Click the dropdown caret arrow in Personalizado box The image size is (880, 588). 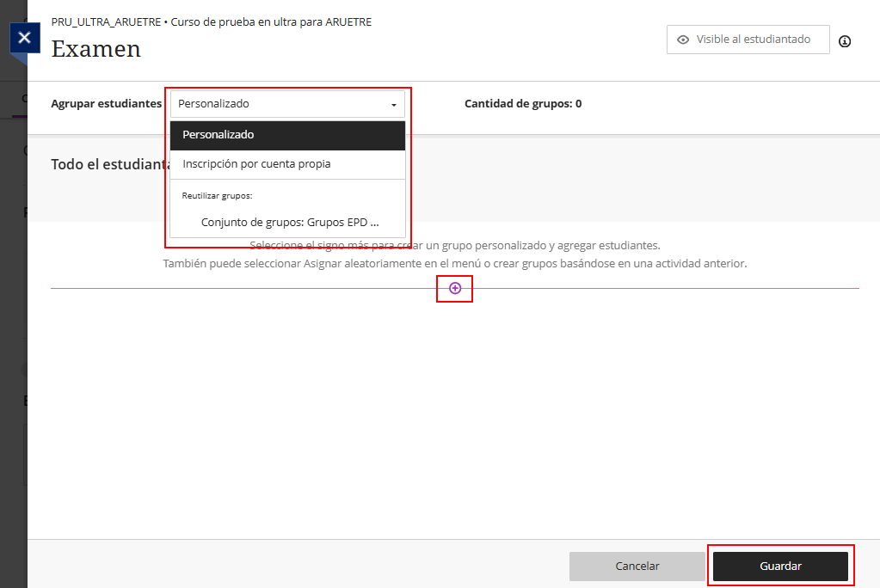pyautogui.click(x=393, y=105)
